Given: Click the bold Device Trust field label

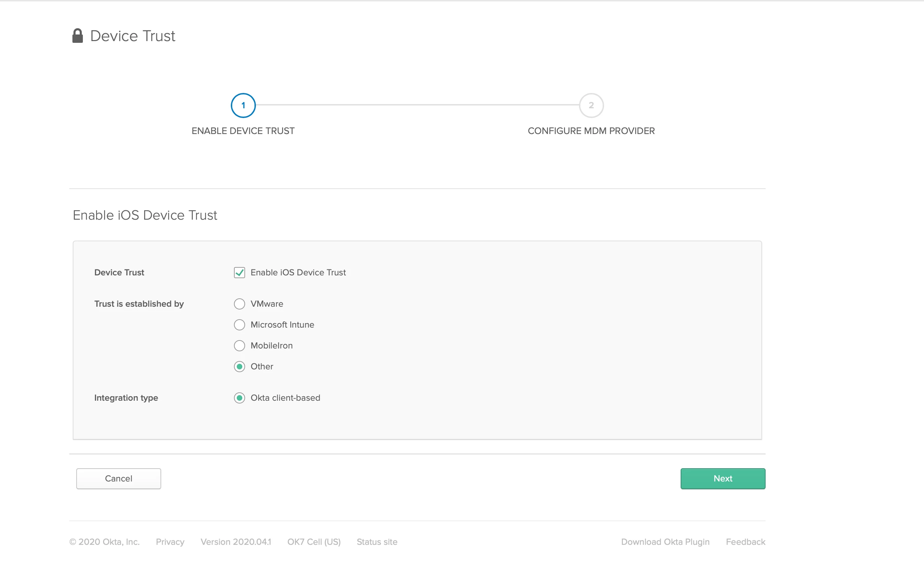Looking at the screenshot, I should tap(119, 272).
